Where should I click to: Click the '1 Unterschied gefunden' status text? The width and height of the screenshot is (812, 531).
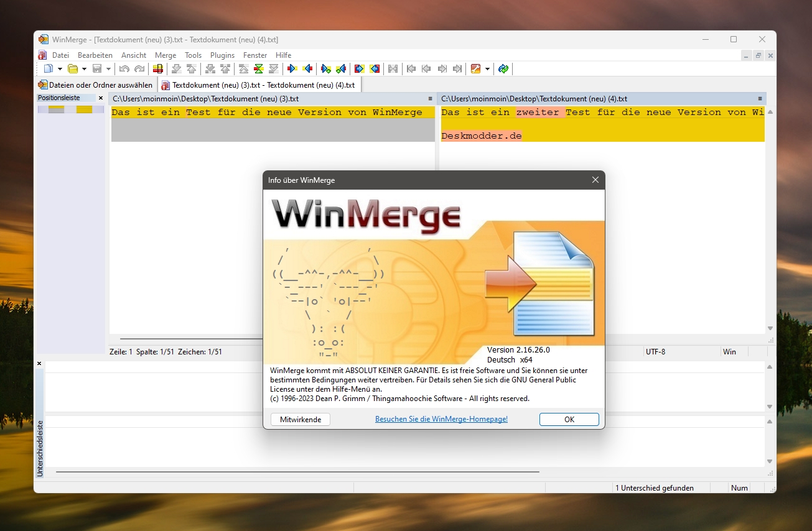[655, 488]
